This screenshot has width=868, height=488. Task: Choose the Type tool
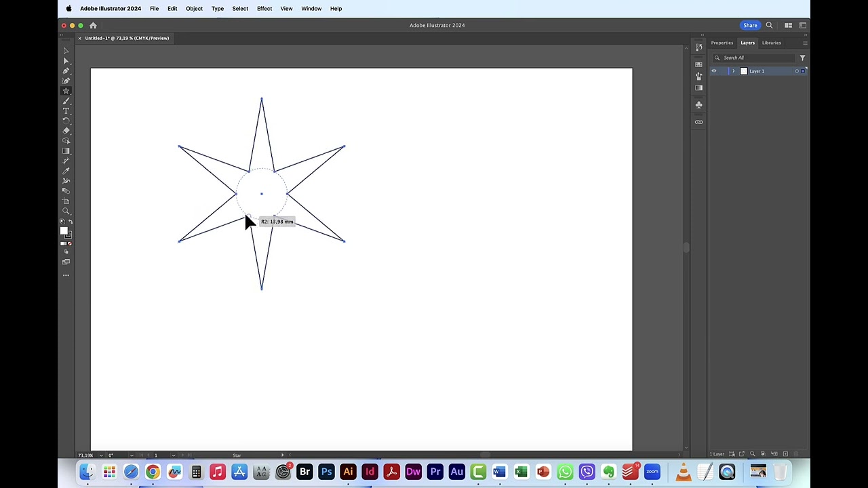(x=66, y=110)
